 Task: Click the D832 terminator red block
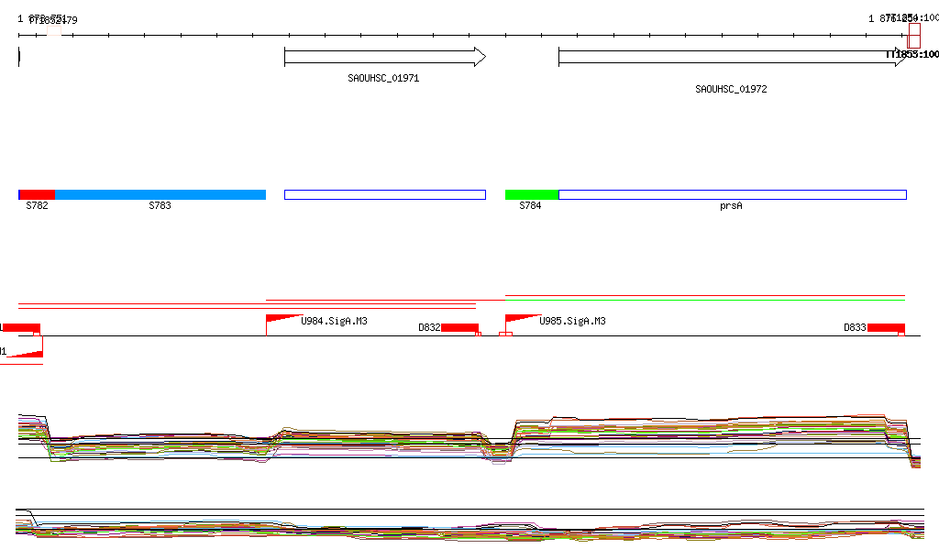(460, 327)
